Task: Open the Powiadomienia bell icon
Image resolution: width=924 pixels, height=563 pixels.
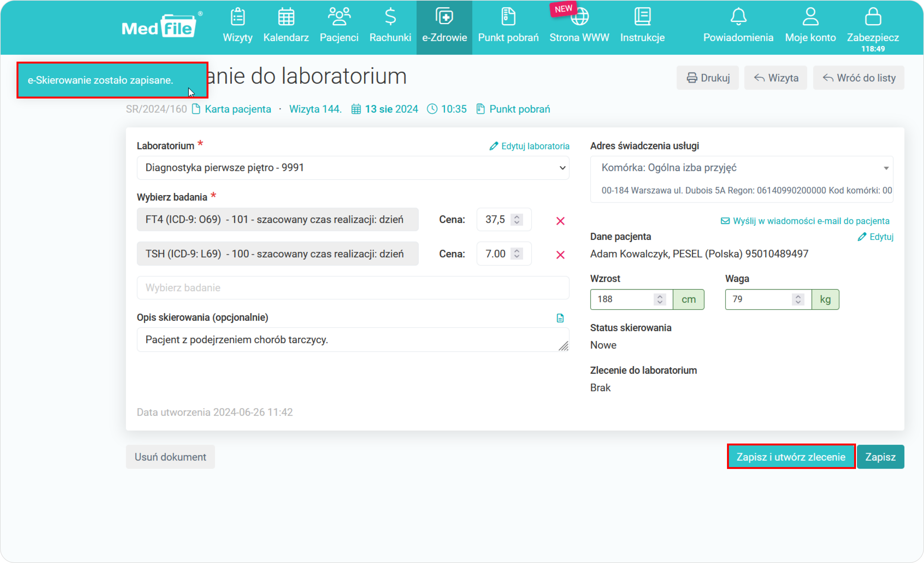Action: (x=738, y=17)
